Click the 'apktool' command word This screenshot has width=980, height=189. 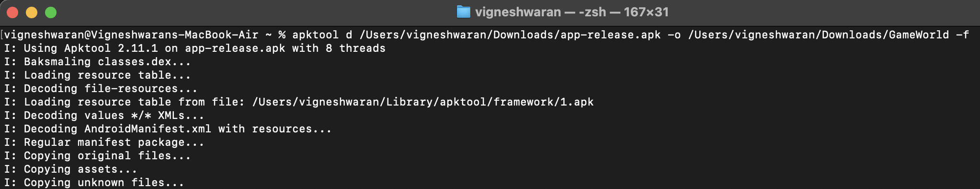coord(315,35)
